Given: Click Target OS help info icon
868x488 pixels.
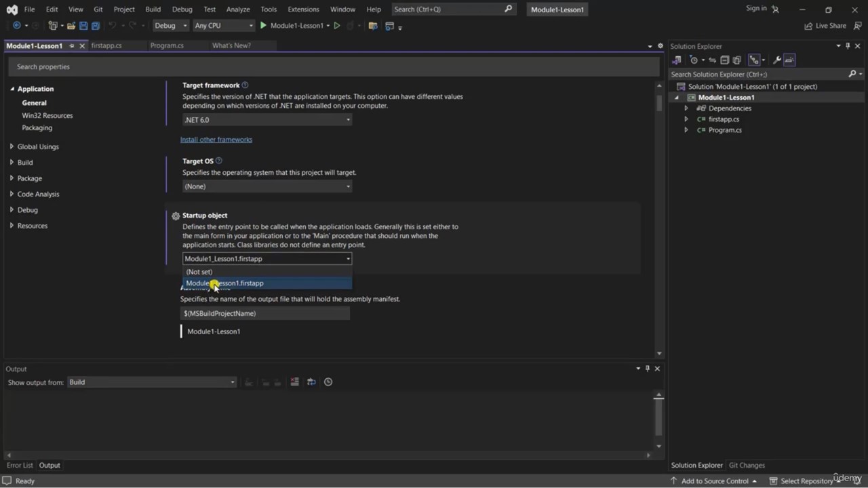Looking at the screenshot, I should pyautogui.click(x=218, y=161).
